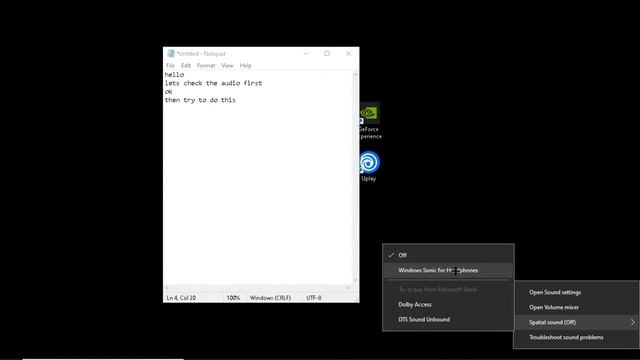
Task: Click the 'Ln 4, Col 20' status entry
Action: [181, 298]
